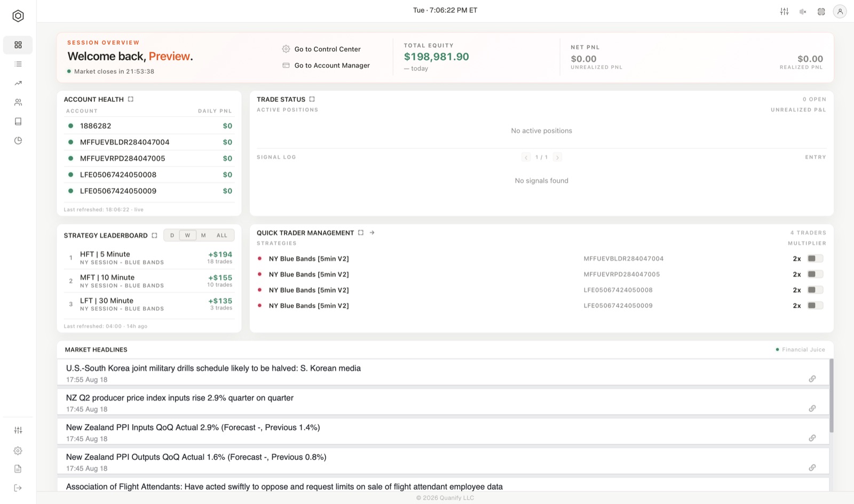Select the D tab on Strategy Leaderboard
854x504 pixels.
[x=172, y=235]
